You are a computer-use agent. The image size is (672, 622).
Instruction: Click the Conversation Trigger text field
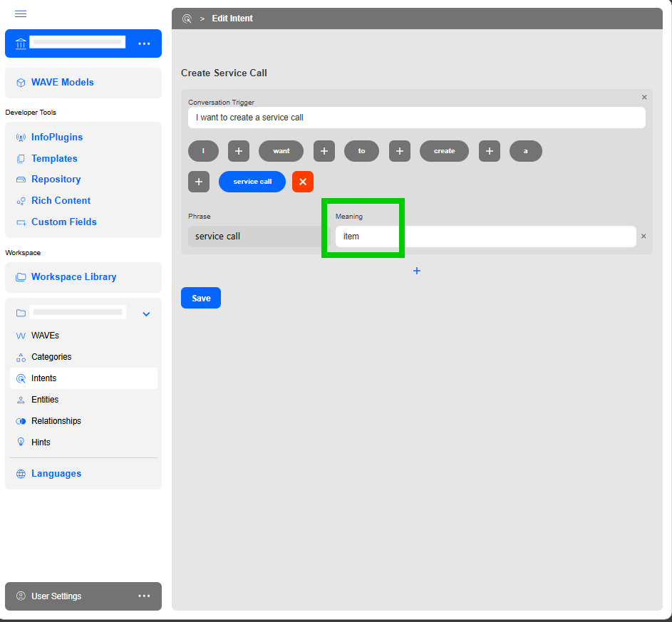(416, 118)
